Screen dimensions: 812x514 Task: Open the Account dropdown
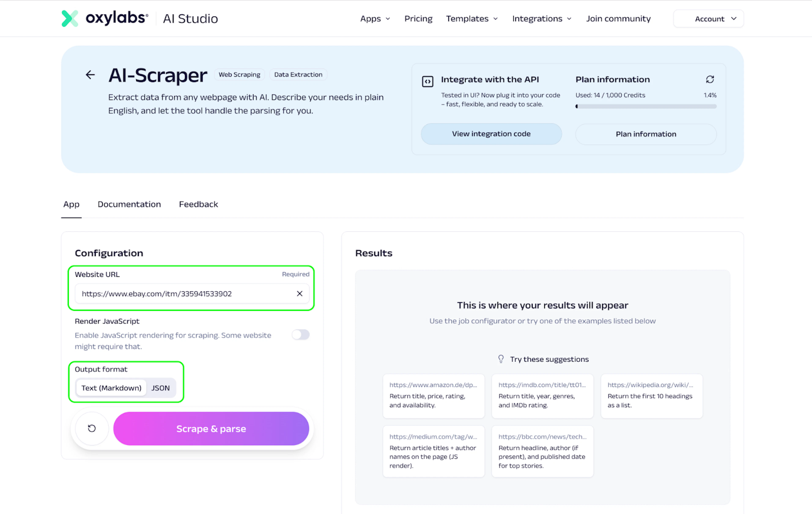coord(708,19)
